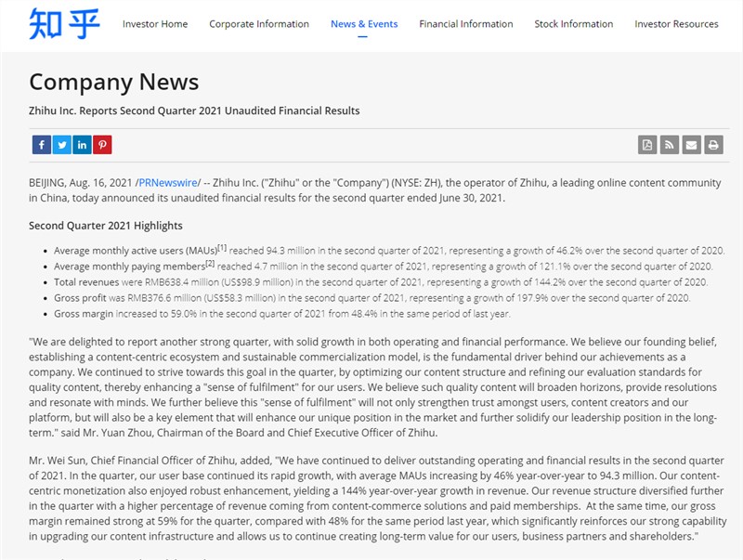Download the PDF version
Viewport: 743px width, 560px height.
(x=647, y=145)
